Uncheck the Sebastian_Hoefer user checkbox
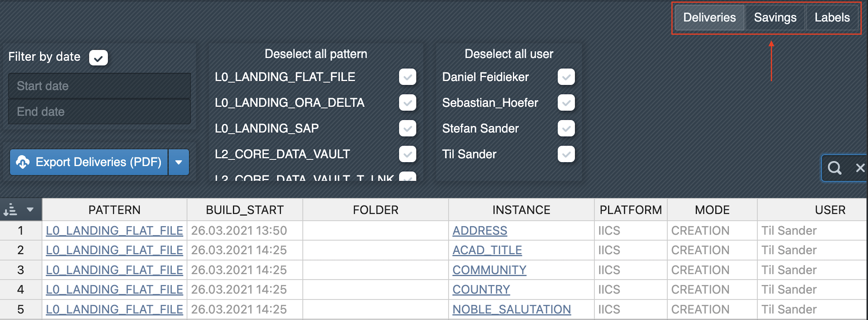The image size is (868, 320). (x=566, y=103)
